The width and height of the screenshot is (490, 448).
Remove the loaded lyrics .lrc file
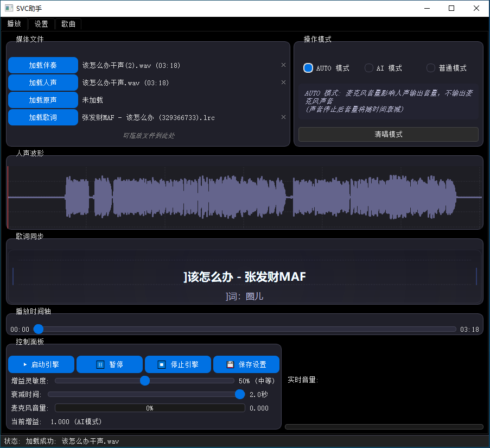[x=283, y=117]
